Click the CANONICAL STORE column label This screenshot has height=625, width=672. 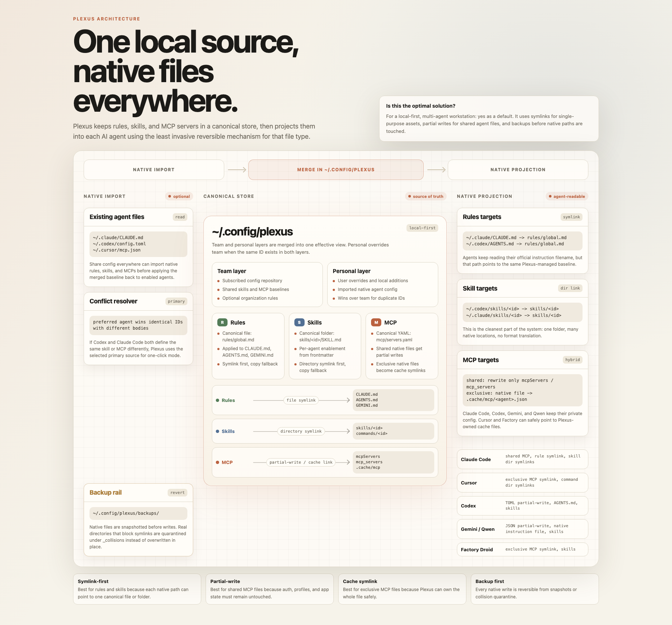pyautogui.click(x=229, y=196)
